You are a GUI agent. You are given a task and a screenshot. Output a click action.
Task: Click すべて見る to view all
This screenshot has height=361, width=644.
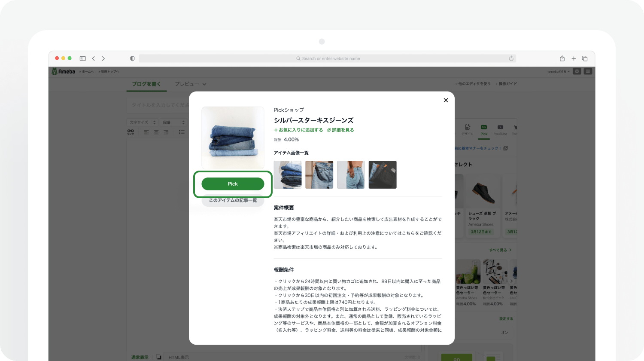tap(500, 250)
